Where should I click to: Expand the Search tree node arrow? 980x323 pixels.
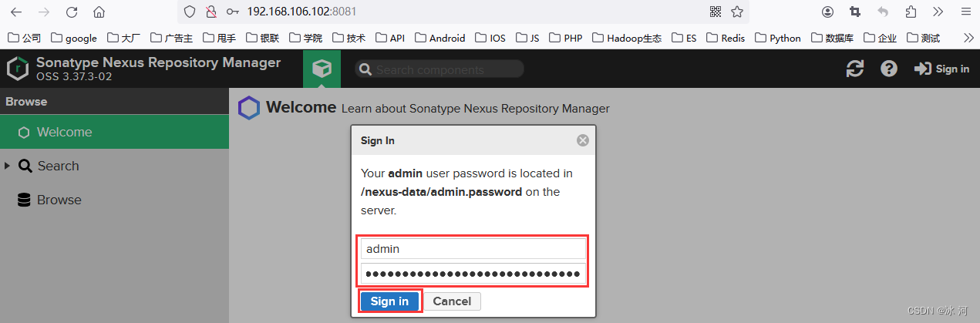tap(8, 166)
